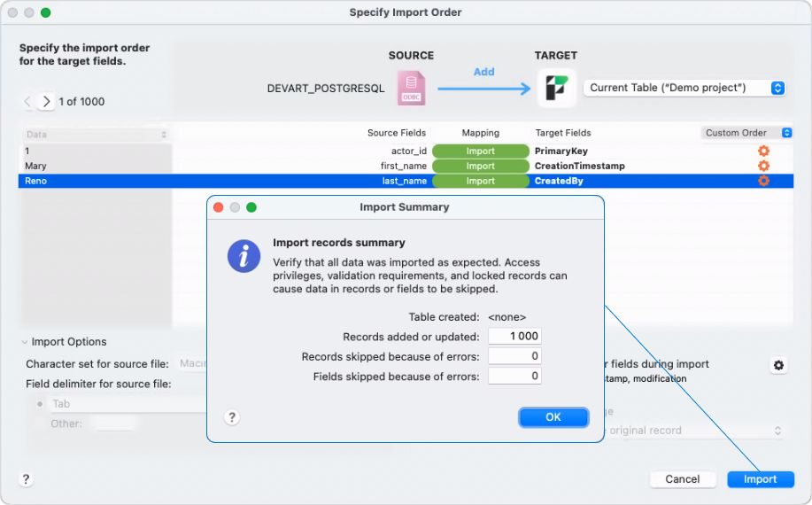Open help in the Import Summary dialog

[232, 417]
